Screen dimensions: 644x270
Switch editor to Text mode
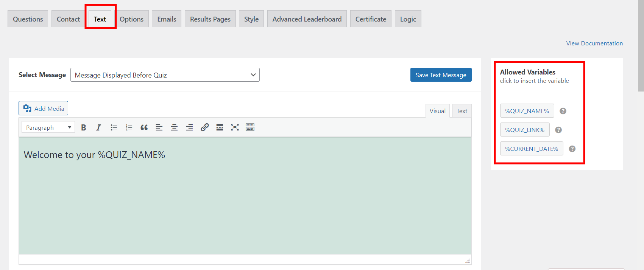coord(462,111)
